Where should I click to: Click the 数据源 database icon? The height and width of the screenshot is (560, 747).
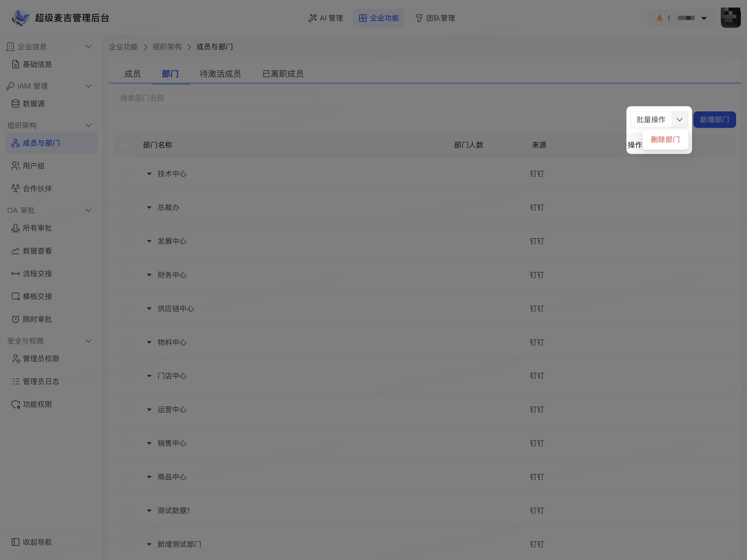point(15,104)
